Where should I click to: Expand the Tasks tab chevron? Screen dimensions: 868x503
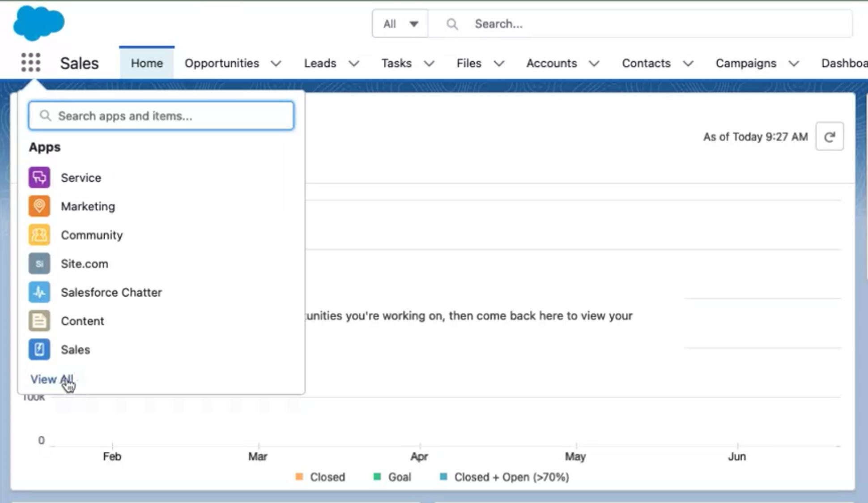coord(429,64)
